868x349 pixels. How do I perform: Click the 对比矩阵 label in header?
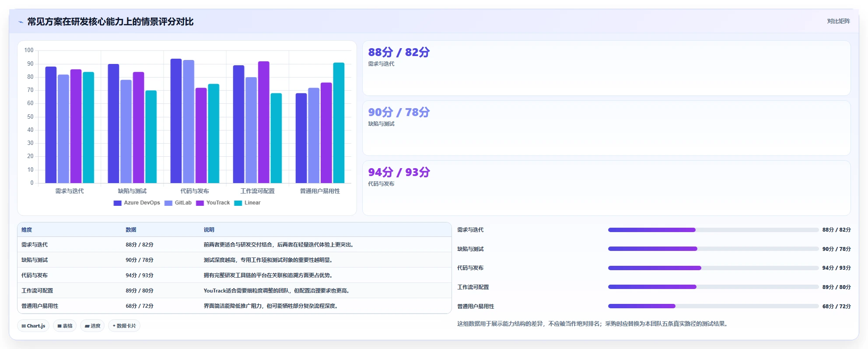click(838, 21)
